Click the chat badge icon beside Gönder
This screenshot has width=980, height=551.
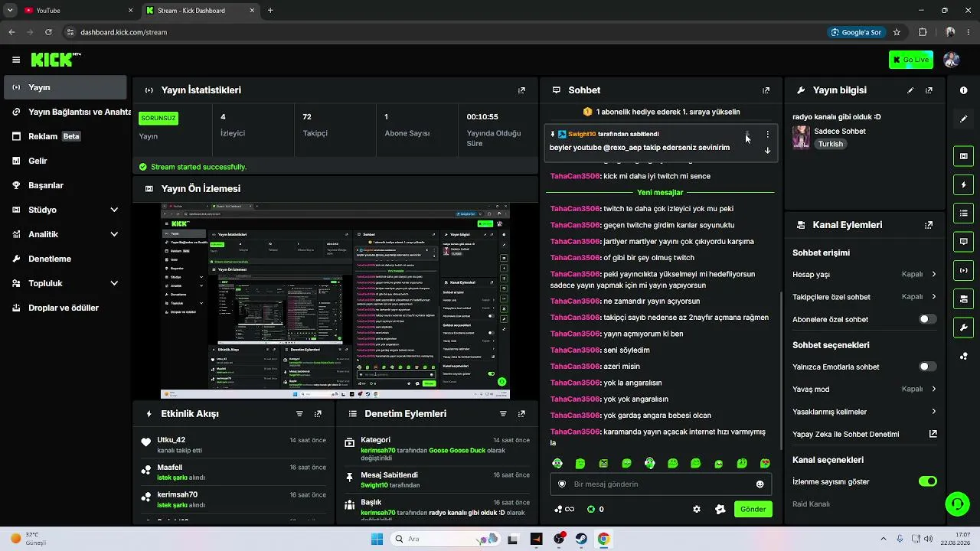click(720, 509)
